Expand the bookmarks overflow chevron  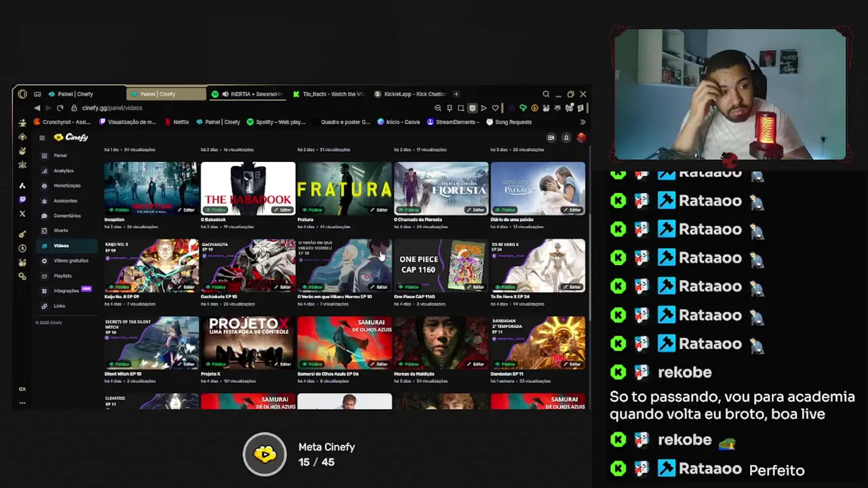[x=583, y=122]
